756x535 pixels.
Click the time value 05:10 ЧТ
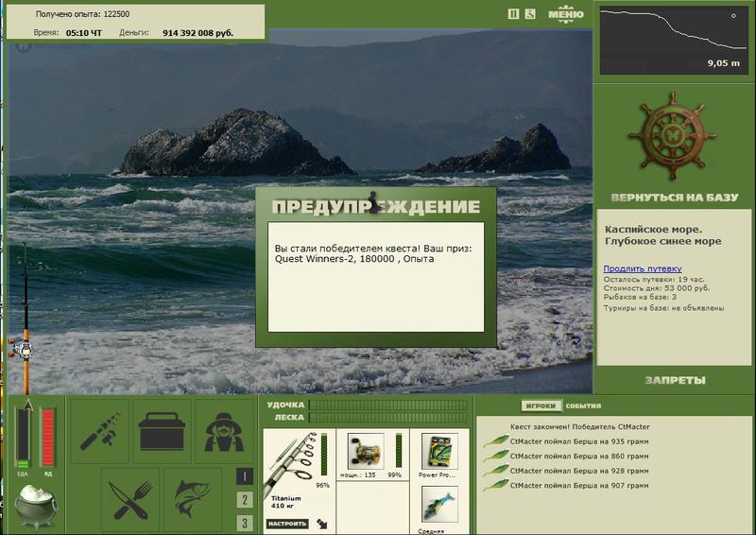tap(84, 33)
